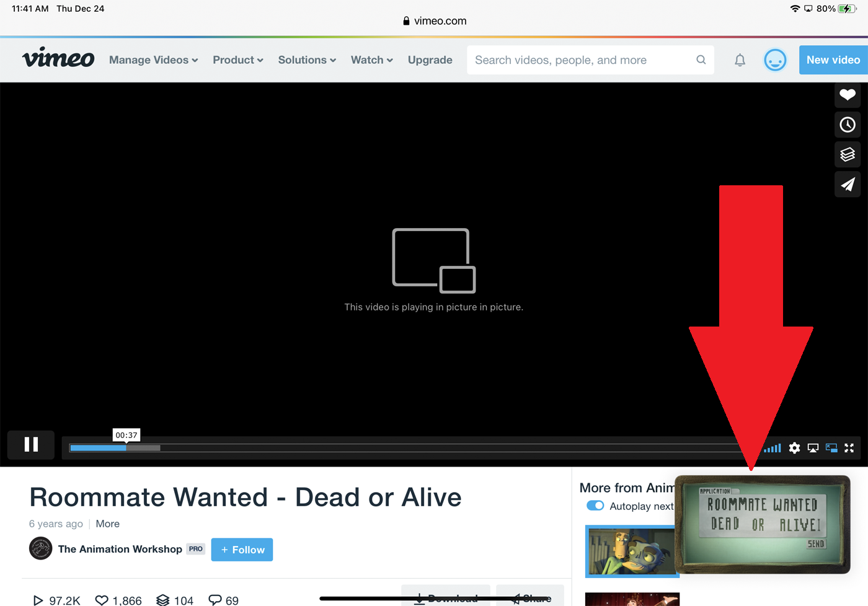Click the 104 collections count
The height and width of the screenshot is (606, 868).
click(175, 600)
